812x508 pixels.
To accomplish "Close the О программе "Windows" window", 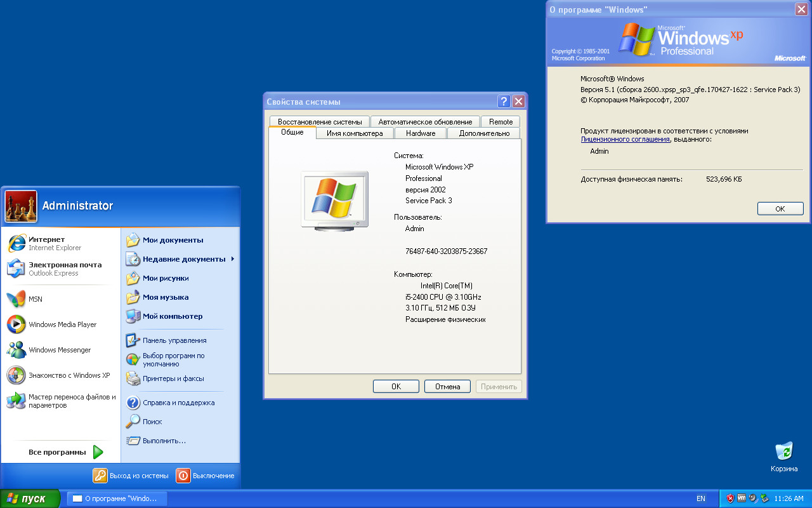I will point(801,10).
